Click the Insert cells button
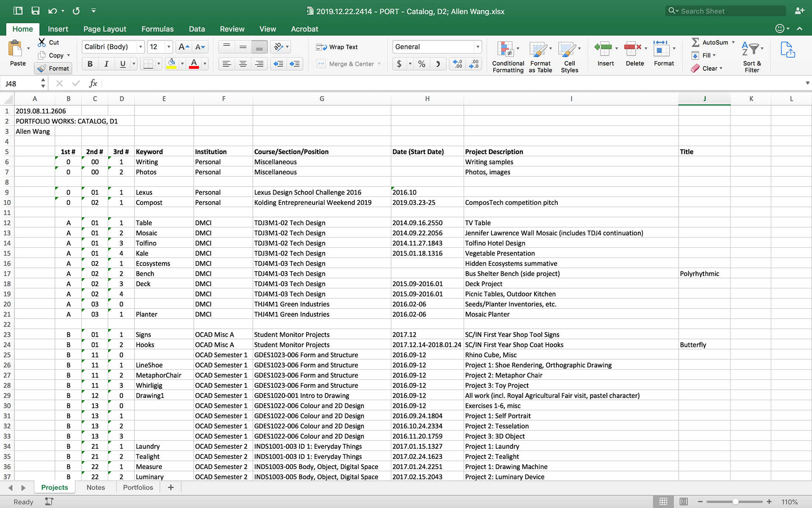 pyautogui.click(x=606, y=54)
